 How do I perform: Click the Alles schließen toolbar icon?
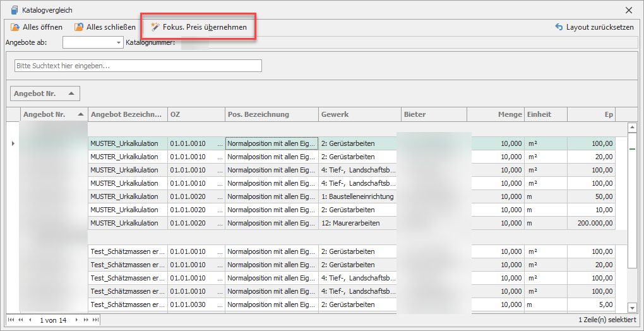79,27
